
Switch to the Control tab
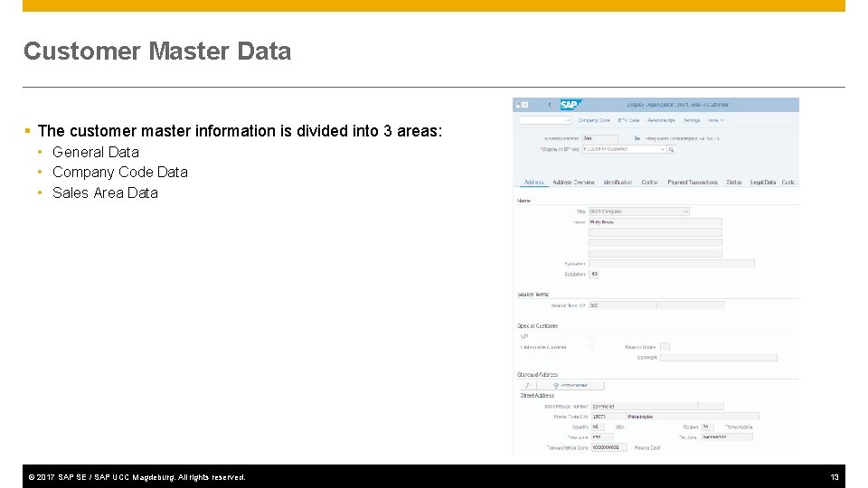649,182
